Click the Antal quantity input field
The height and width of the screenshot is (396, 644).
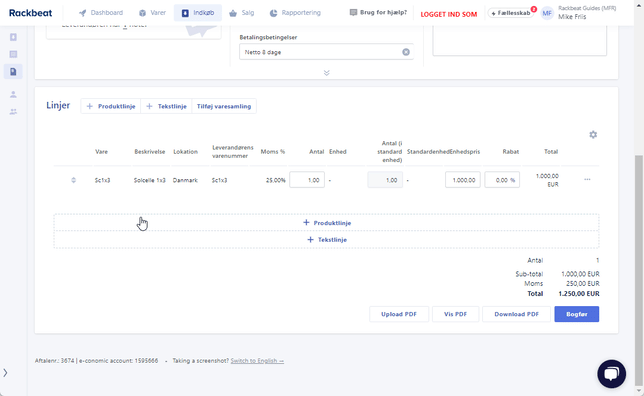pos(307,180)
